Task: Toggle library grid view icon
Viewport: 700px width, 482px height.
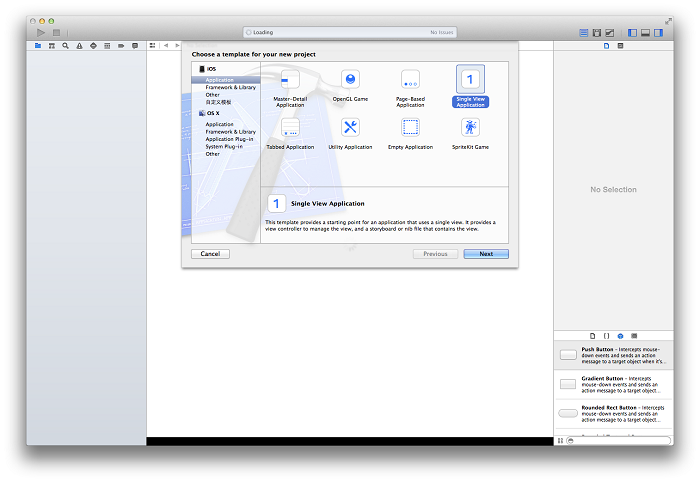Action: 560,440
